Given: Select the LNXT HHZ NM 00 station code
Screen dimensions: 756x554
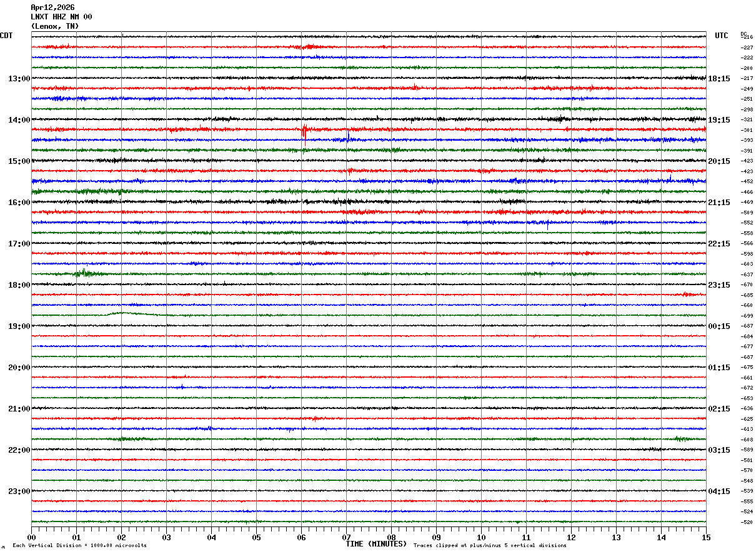Looking at the screenshot, I should [61, 17].
